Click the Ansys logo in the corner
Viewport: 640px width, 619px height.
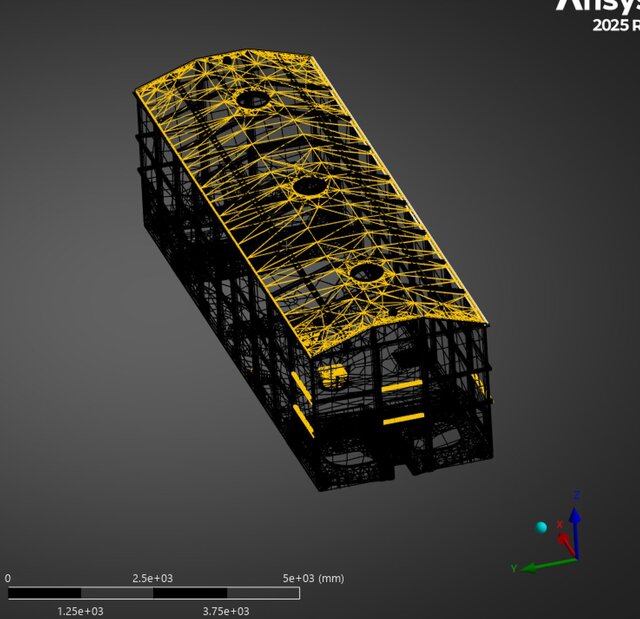pyautogui.click(x=597, y=5)
